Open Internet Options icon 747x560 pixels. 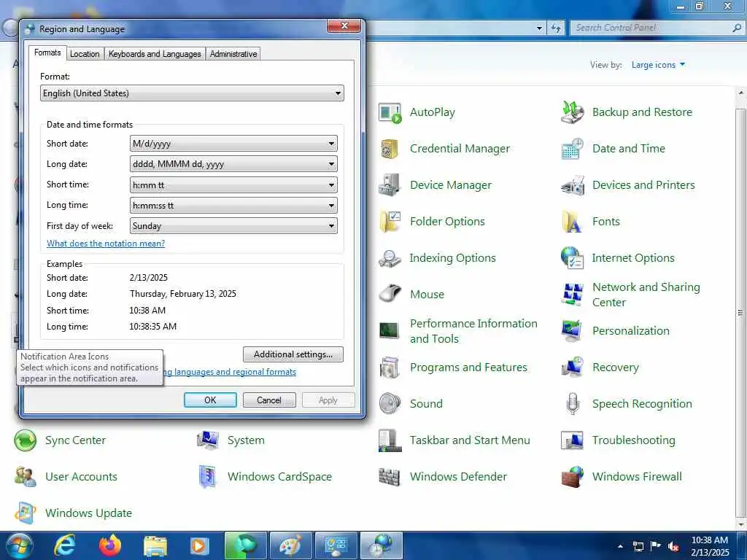[x=572, y=258]
